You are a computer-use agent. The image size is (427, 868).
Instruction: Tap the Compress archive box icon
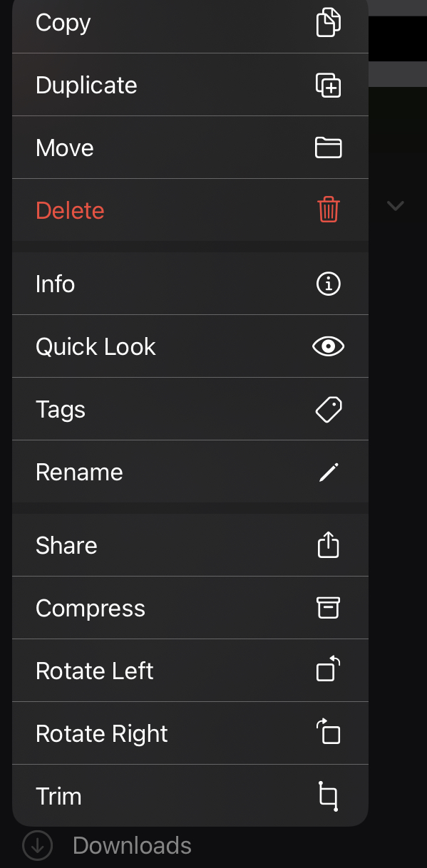click(329, 608)
